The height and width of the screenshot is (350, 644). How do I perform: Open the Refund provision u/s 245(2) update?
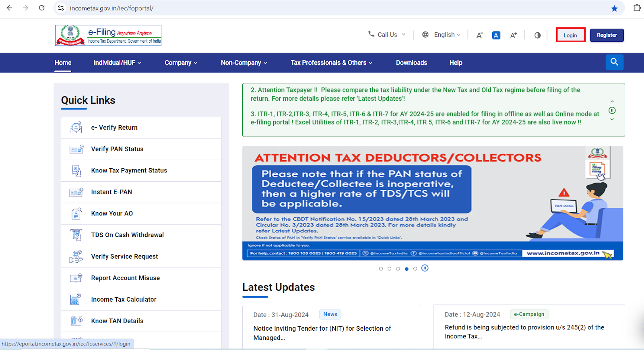coord(524,332)
